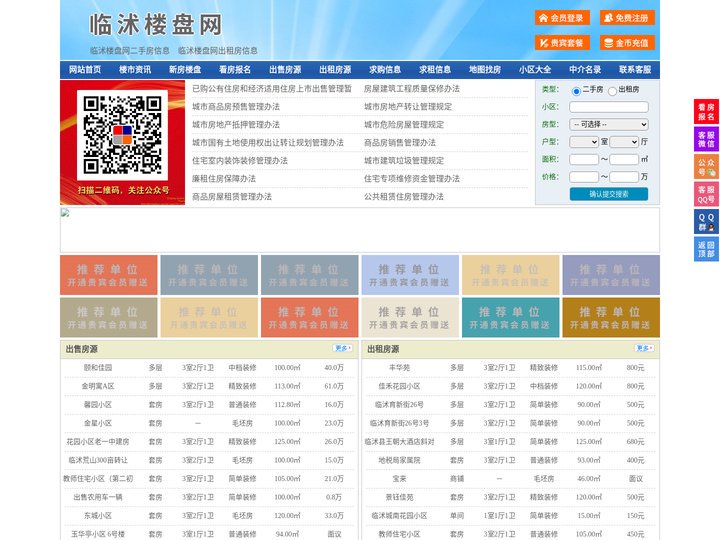
Task: Open 中介名录 nav item
Action: click(585, 70)
